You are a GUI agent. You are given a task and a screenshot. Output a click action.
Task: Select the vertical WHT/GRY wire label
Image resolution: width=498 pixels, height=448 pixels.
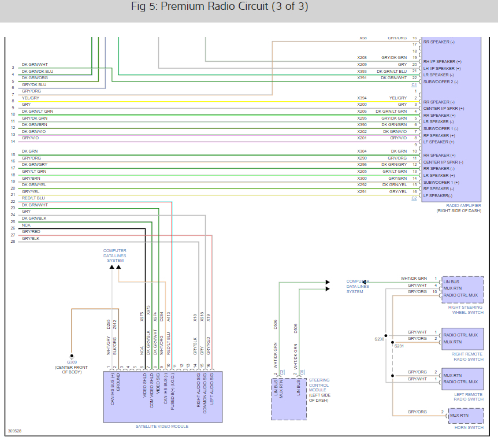[108, 345]
